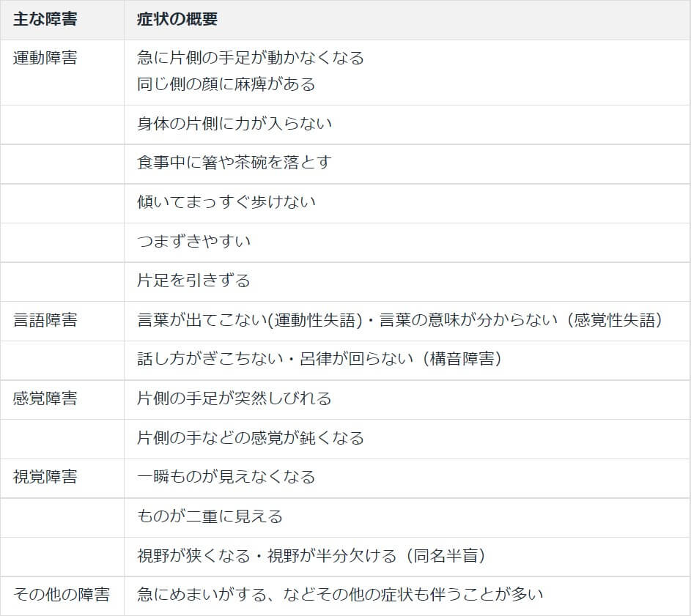
Task: Click the cell 片足を引きずる
Action: (x=194, y=281)
